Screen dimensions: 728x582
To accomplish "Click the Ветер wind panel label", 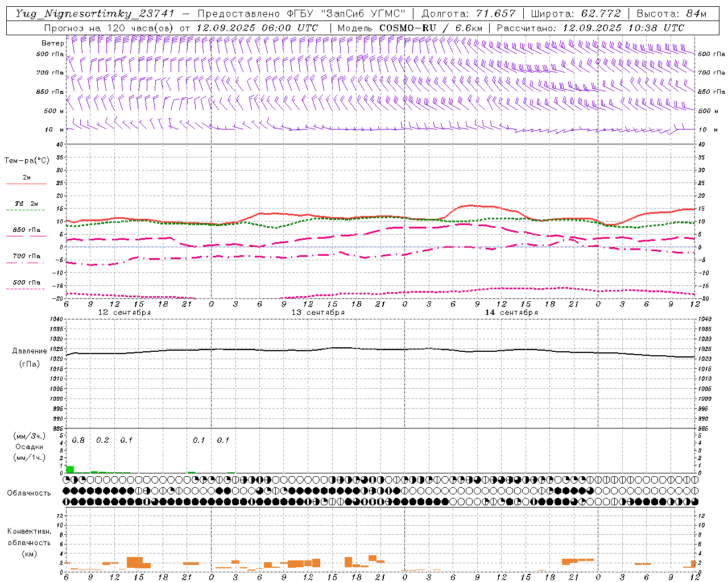I will (x=52, y=43).
